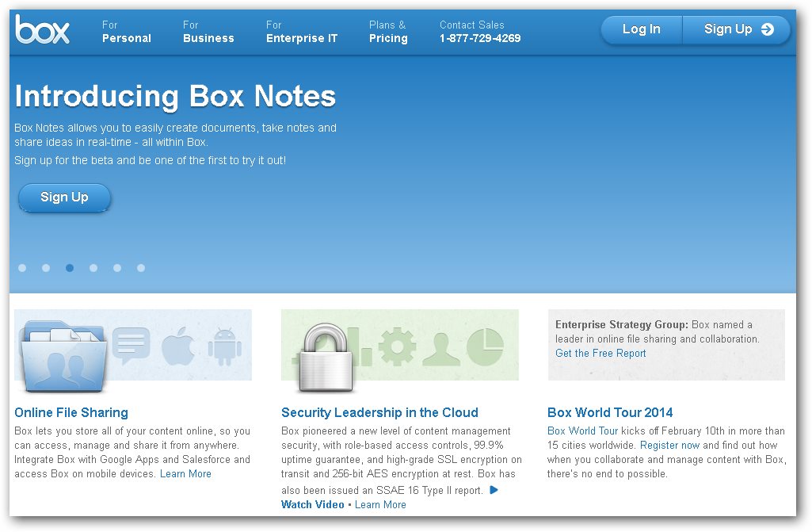
Task: Click the play triangle icon above Watch Video
Action: [x=494, y=490]
